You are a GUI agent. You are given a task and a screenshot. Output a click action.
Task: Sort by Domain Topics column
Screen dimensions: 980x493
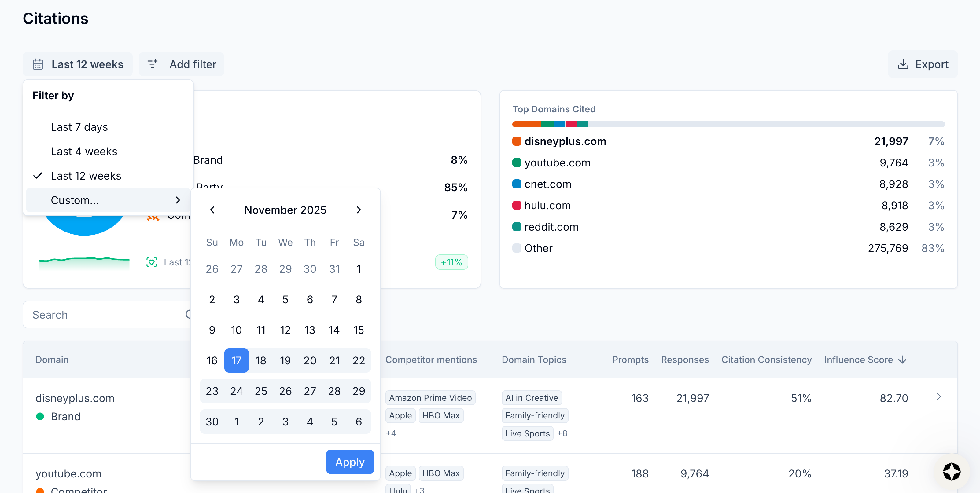pos(534,360)
